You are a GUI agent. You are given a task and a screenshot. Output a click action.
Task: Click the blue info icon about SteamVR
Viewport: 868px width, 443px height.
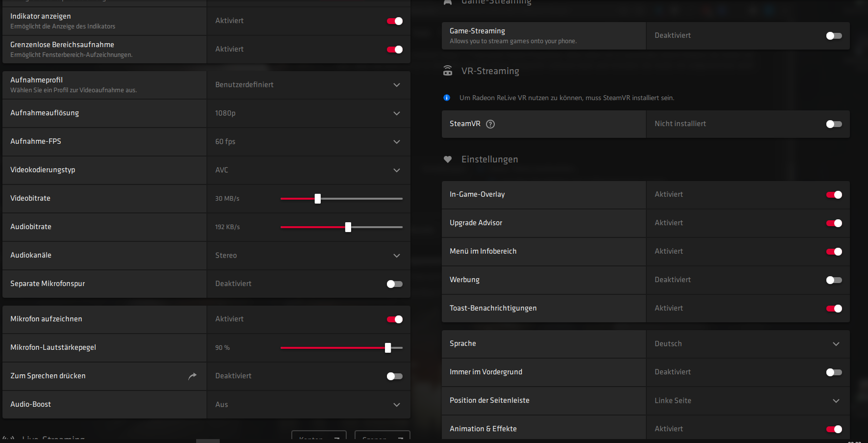447,98
